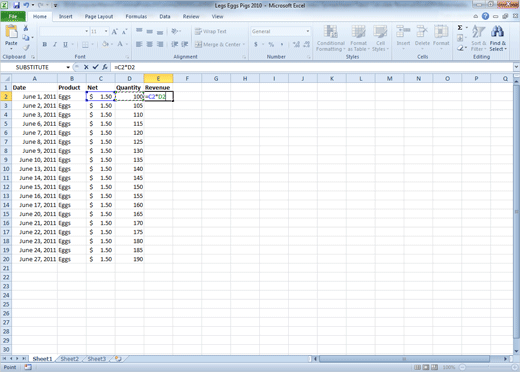
Task: Click the Wrap Text button
Action: (x=211, y=31)
